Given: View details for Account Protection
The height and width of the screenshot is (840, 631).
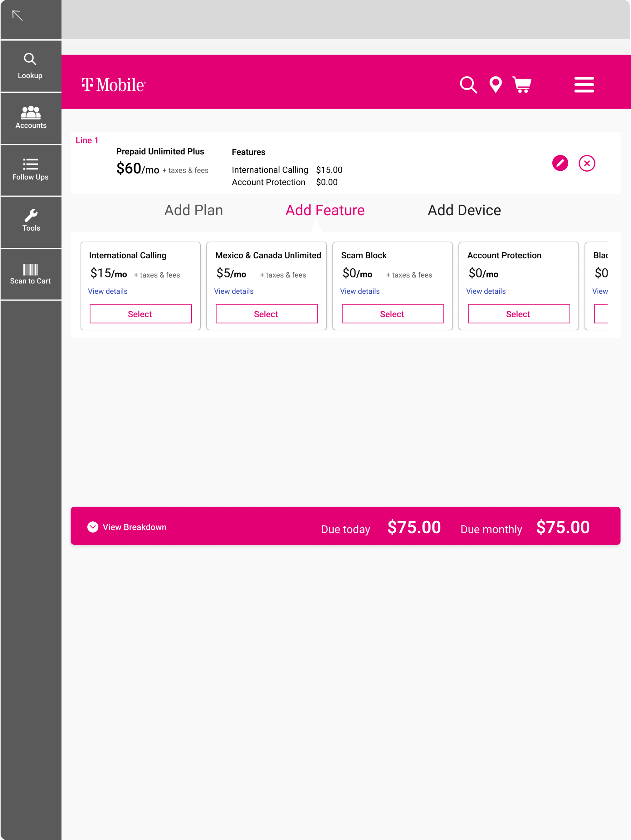Looking at the screenshot, I should (x=486, y=291).
